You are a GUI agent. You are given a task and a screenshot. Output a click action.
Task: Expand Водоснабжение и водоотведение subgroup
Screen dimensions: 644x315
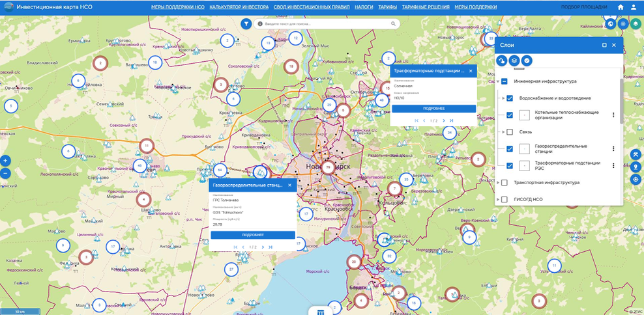click(504, 98)
